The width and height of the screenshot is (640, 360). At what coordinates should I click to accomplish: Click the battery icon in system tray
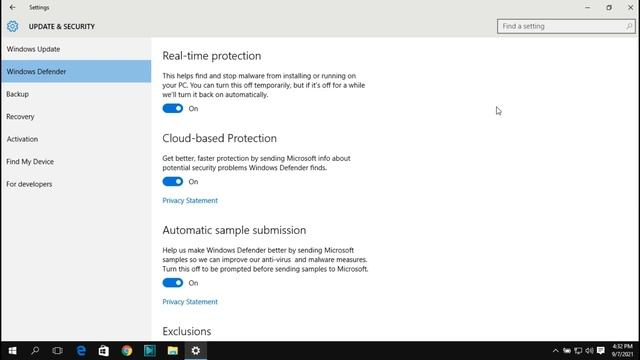coord(567,351)
